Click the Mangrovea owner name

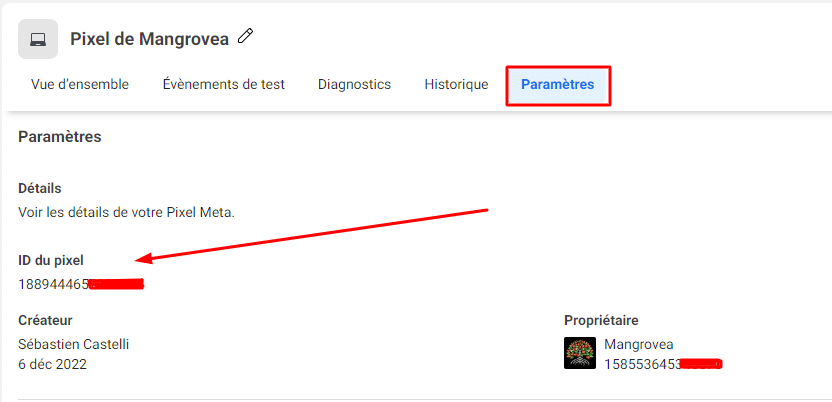click(x=639, y=344)
